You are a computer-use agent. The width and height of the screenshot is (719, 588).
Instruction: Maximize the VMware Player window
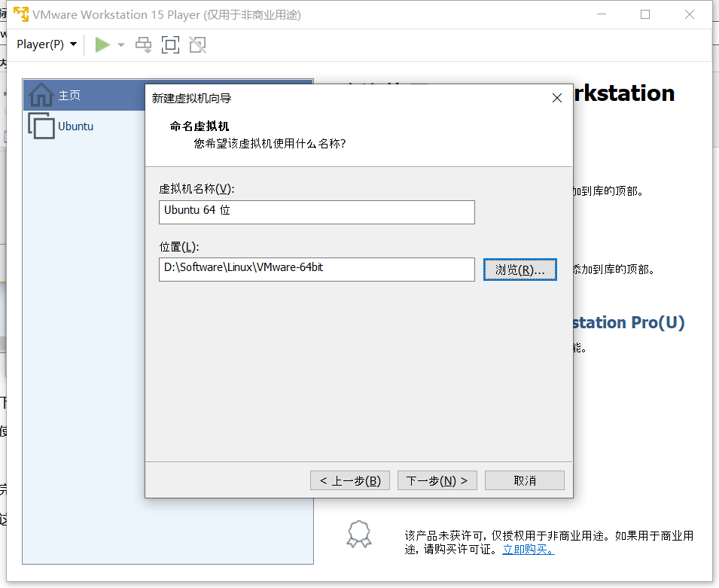(x=645, y=14)
